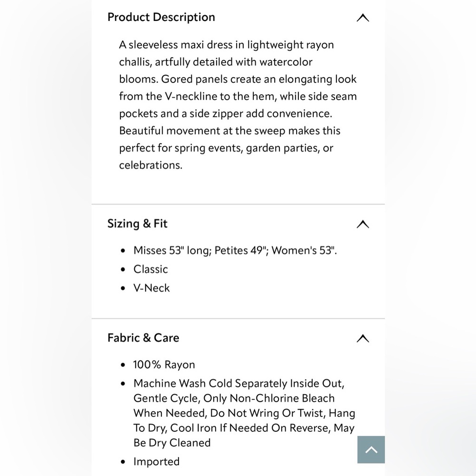The width and height of the screenshot is (476, 476).
Task: Select the Sizing & Fit heading
Action: [x=137, y=224]
